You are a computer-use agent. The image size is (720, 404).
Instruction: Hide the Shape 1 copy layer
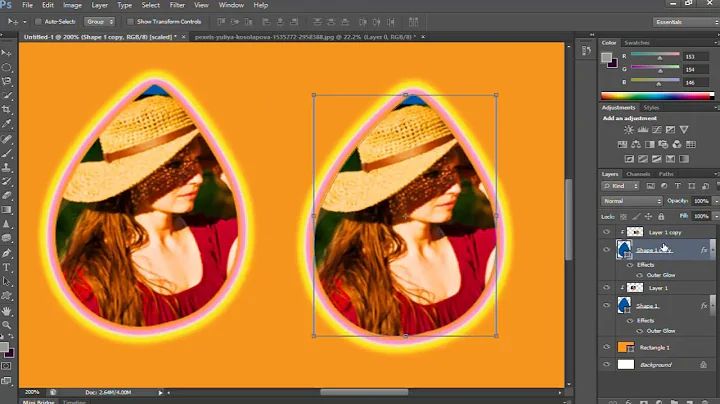click(x=607, y=250)
